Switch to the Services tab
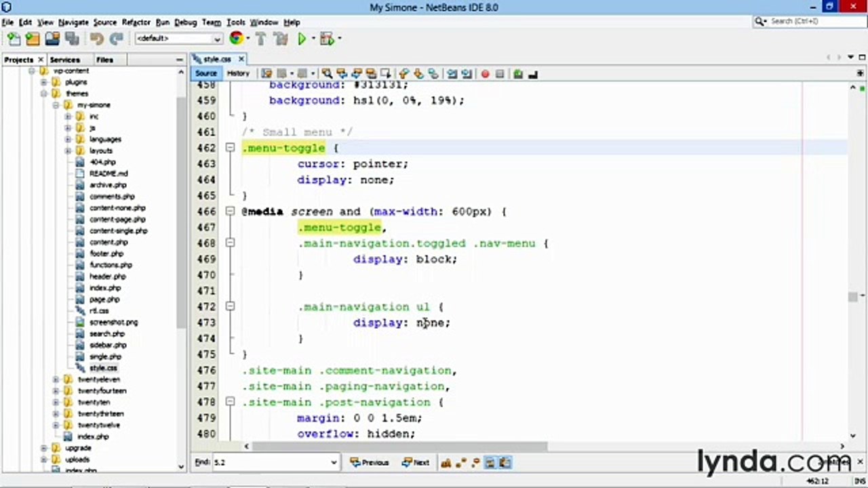 (x=65, y=60)
